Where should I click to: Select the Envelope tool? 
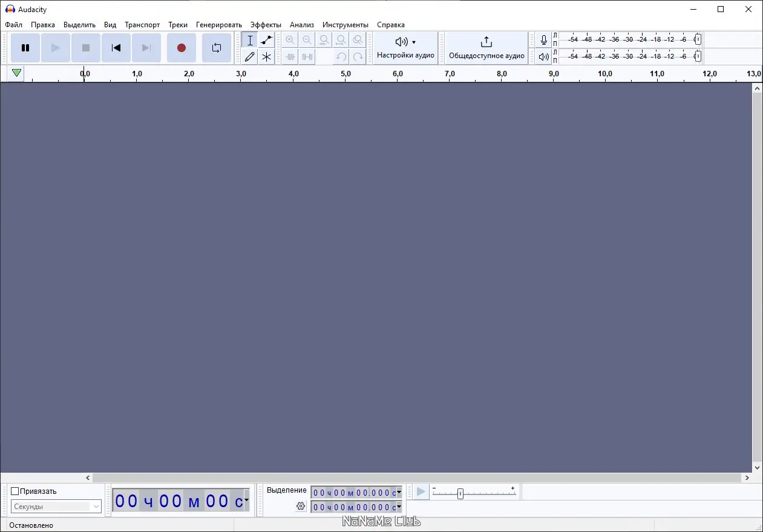(x=266, y=41)
